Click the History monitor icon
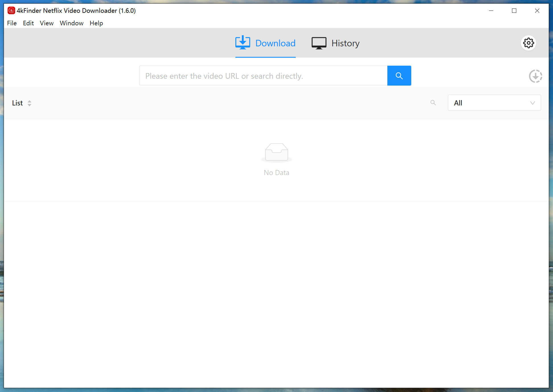 pos(318,43)
